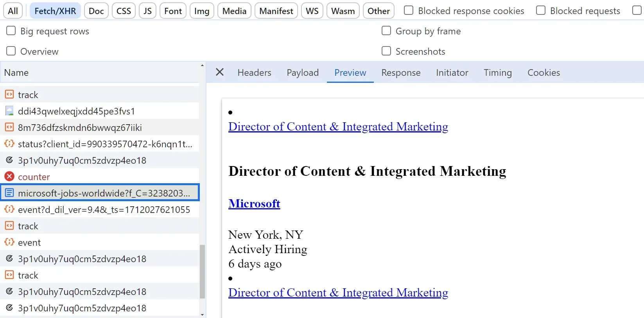Image resolution: width=644 pixels, height=318 pixels.
Task: Enable Blocked requests checkbox
Action: [540, 11]
